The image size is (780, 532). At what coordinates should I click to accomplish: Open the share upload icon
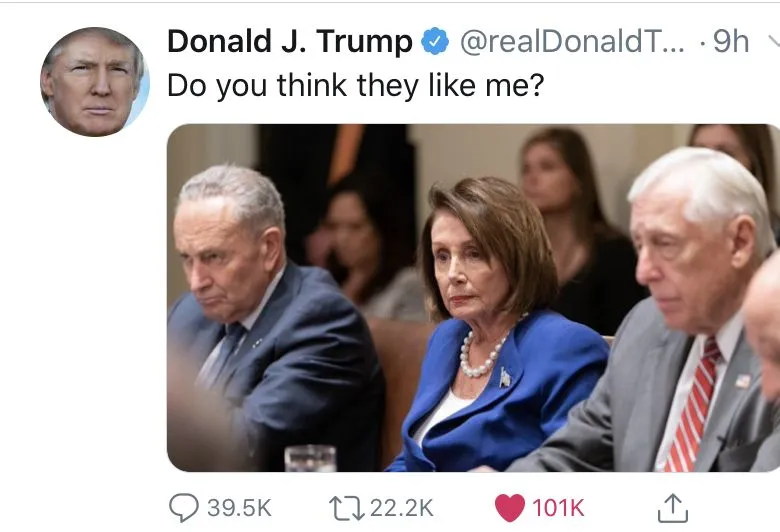tap(673, 508)
